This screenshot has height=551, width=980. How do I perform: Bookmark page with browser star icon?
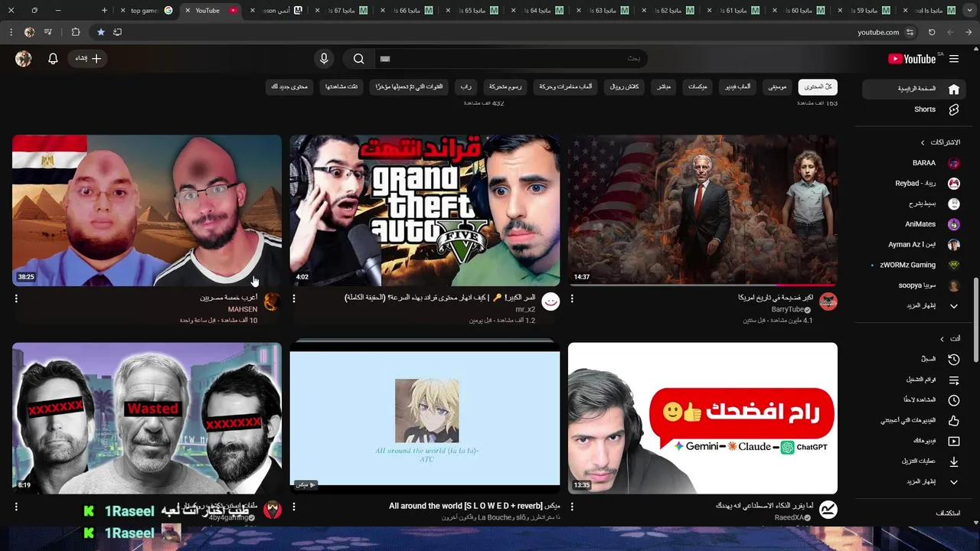[100, 32]
